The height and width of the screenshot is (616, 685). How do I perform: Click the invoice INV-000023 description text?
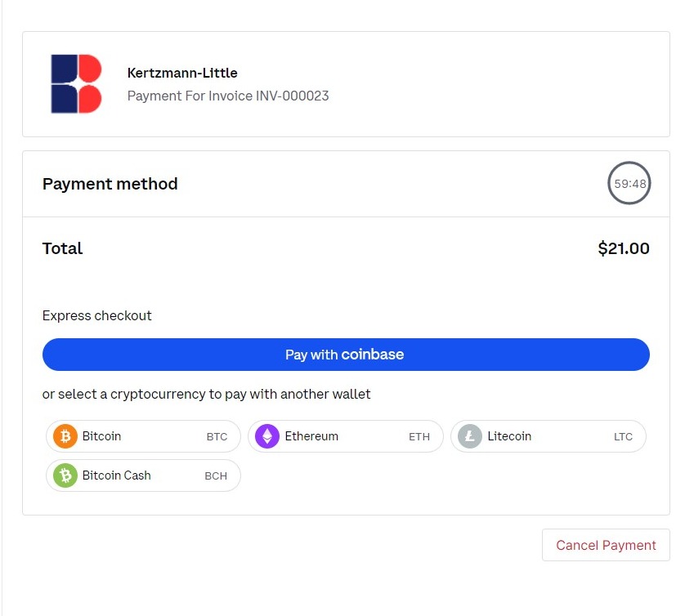click(228, 96)
